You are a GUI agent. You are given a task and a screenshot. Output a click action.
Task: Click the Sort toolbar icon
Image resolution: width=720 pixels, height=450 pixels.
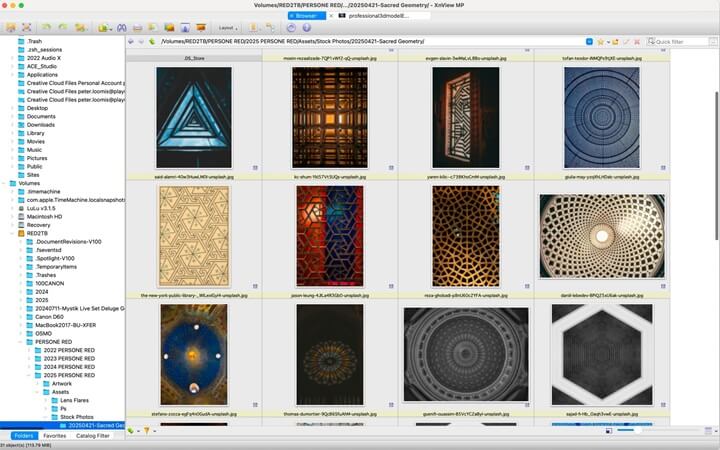pyautogui.click(x=253, y=28)
